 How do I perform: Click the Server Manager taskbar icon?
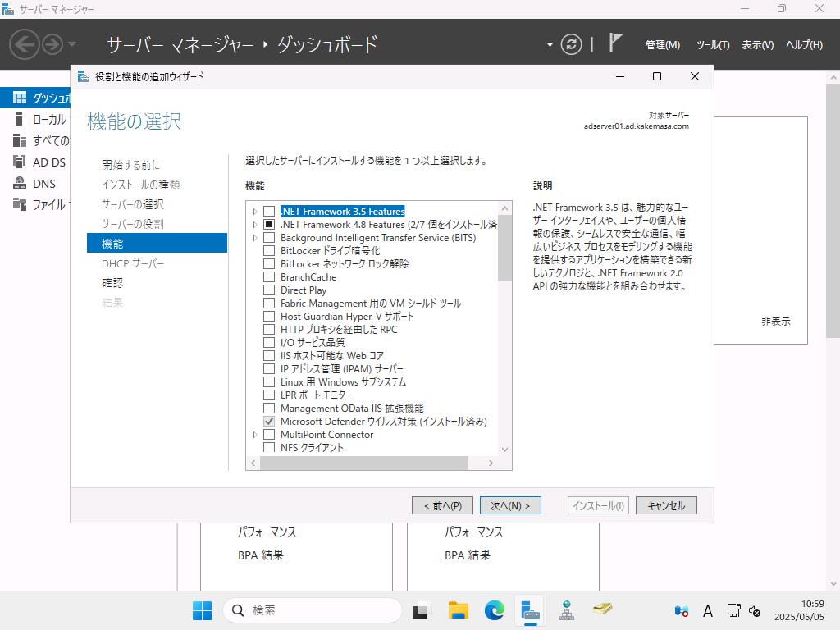[x=530, y=610]
